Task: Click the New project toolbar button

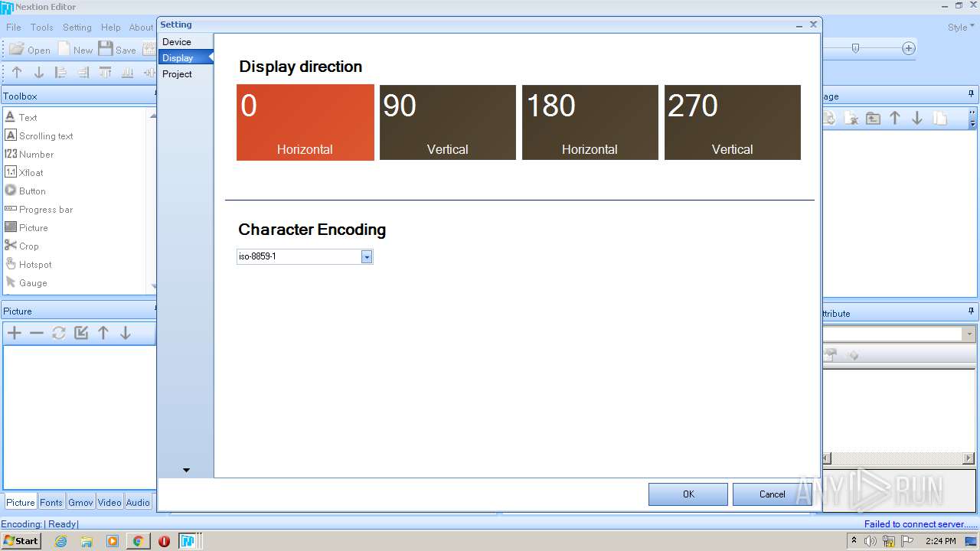Action: coord(76,49)
